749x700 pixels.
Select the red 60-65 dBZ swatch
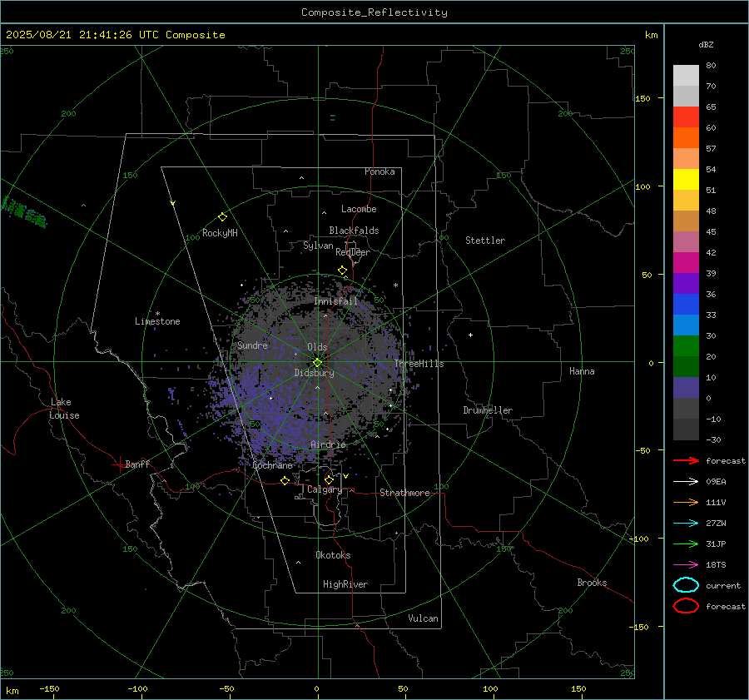coord(686,117)
